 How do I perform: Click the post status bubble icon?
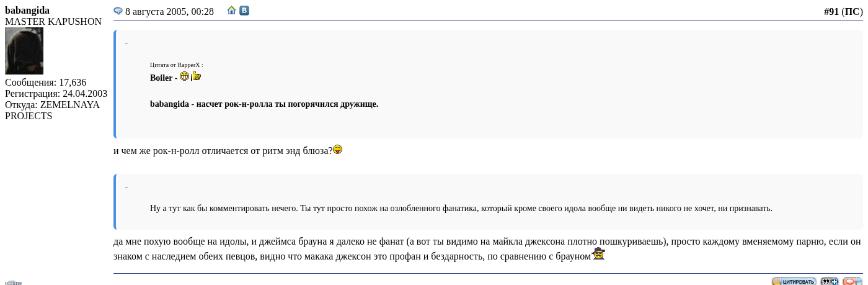[118, 11]
